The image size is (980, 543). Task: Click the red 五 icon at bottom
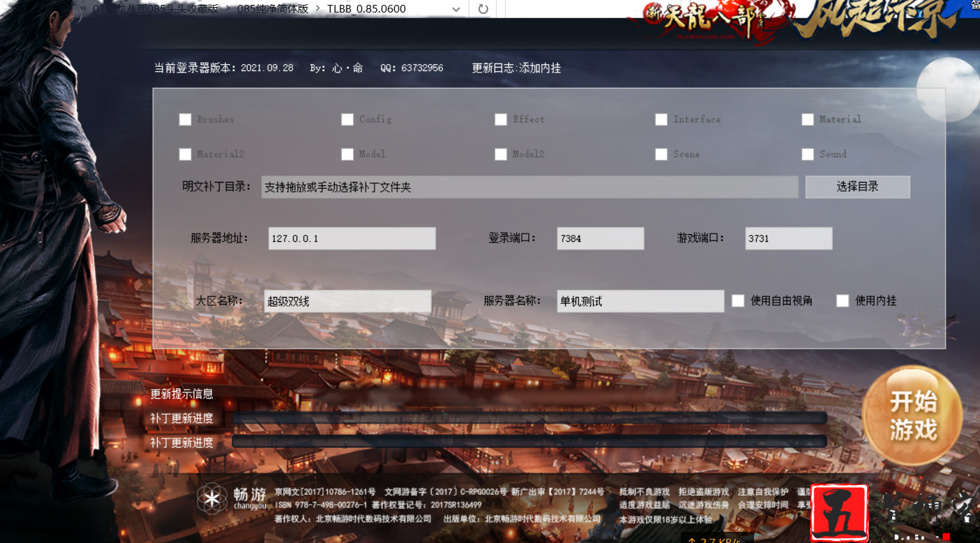pyautogui.click(x=838, y=513)
